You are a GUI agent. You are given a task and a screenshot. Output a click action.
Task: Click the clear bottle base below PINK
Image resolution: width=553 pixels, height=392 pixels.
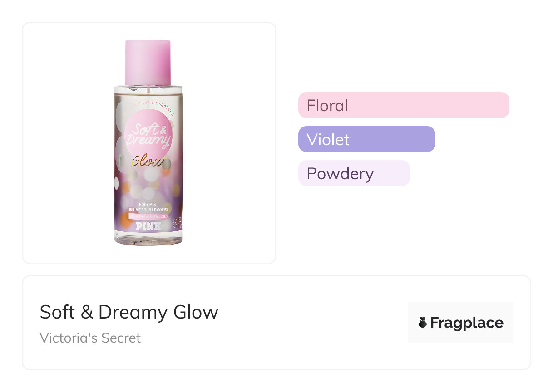point(148,238)
